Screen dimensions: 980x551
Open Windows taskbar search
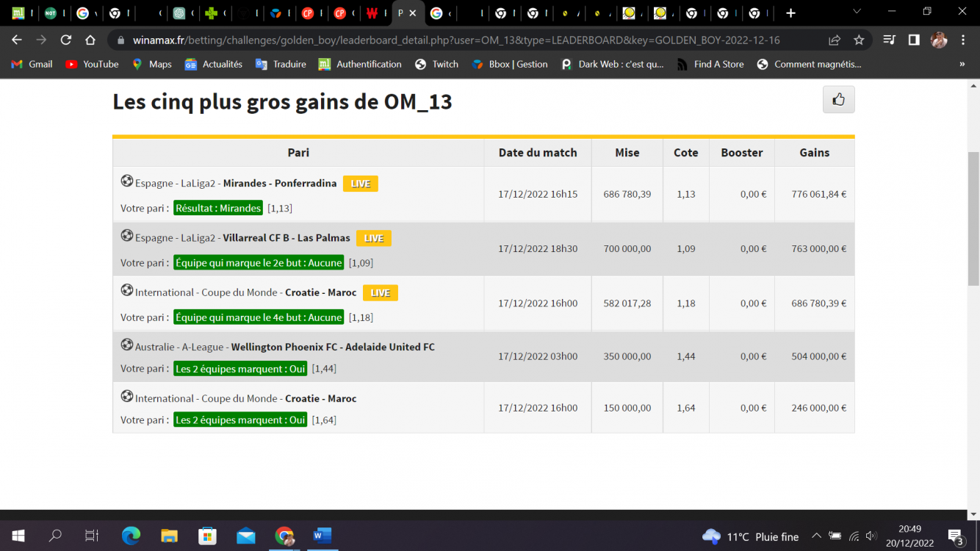pos(55,536)
